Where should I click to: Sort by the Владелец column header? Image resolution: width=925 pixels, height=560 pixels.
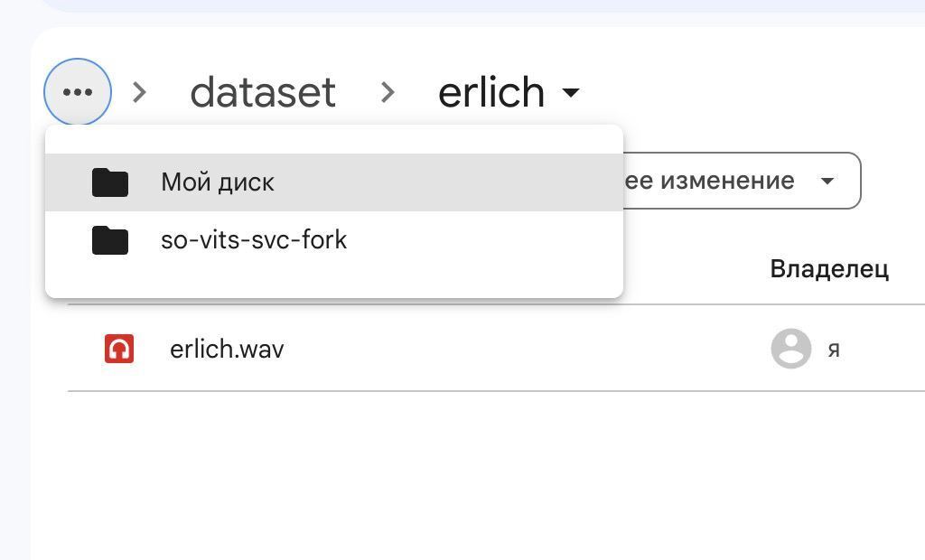[829, 269]
